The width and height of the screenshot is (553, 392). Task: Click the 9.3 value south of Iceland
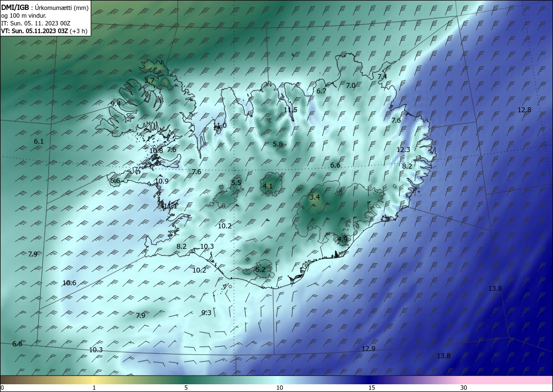[x=206, y=313]
